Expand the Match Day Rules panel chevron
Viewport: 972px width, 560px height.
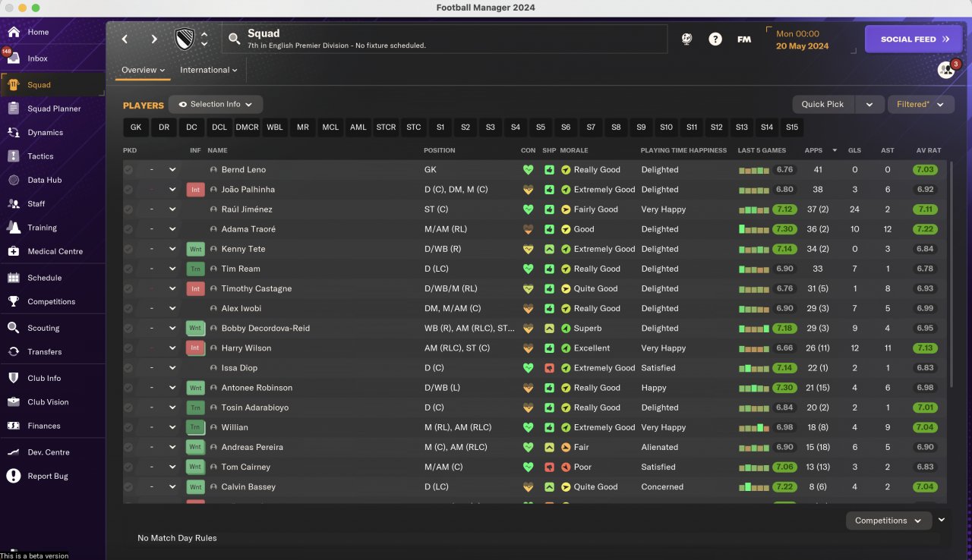[942, 520]
